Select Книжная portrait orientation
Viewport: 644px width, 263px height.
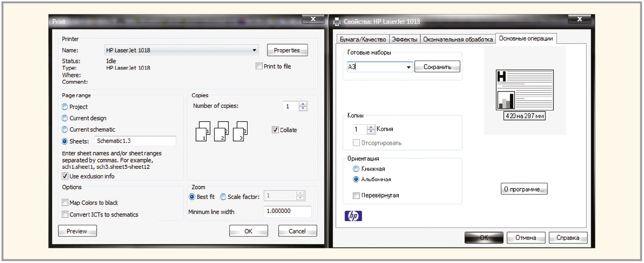[356, 169]
